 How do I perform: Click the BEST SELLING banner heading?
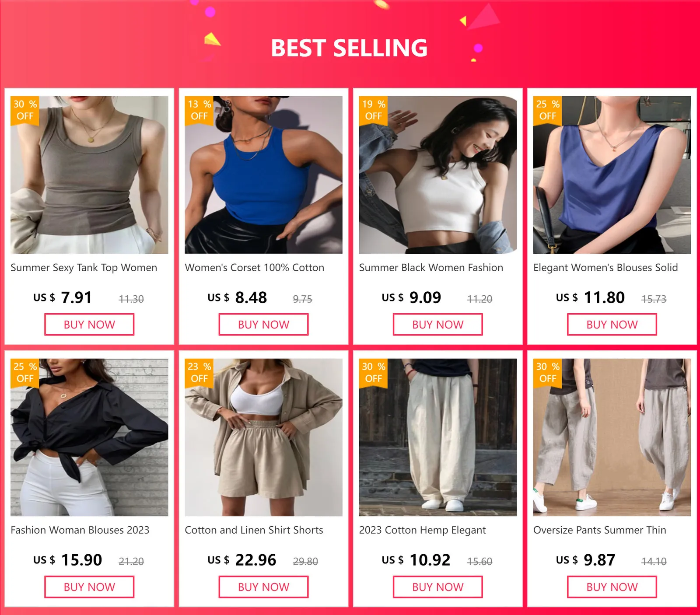click(349, 48)
